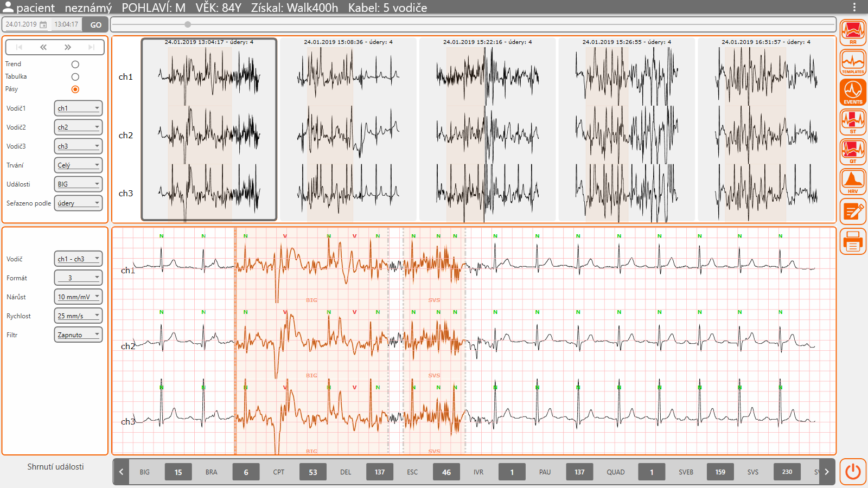The image size is (868, 488).
Task: Click the BIG event count 15
Action: [x=178, y=472]
